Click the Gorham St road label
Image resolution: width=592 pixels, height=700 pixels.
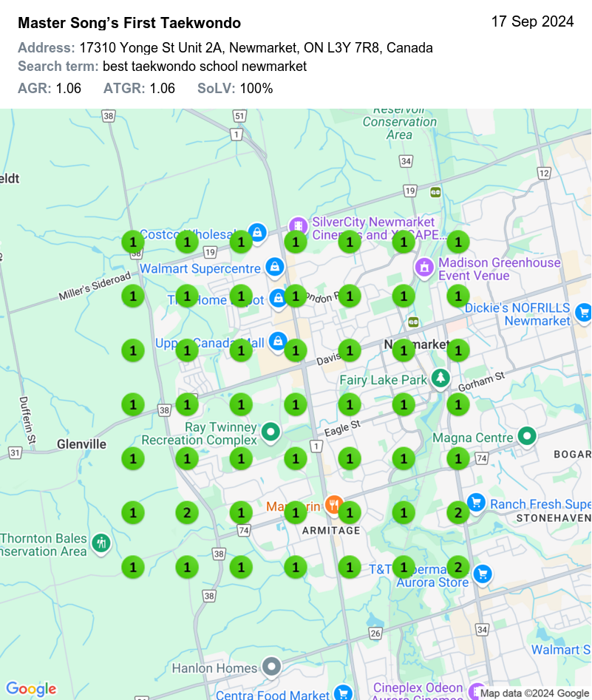coord(481,381)
